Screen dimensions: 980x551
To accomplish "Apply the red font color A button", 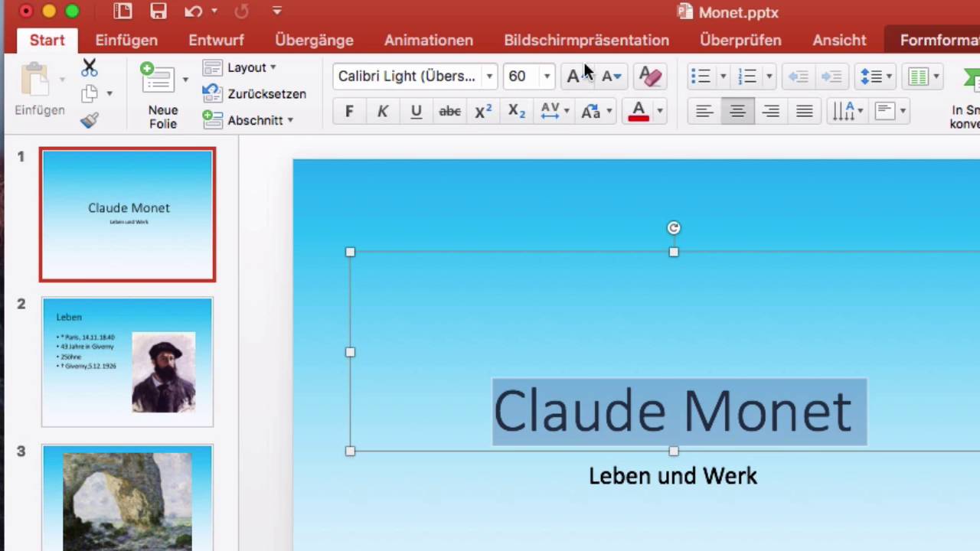I will coord(639,112).
